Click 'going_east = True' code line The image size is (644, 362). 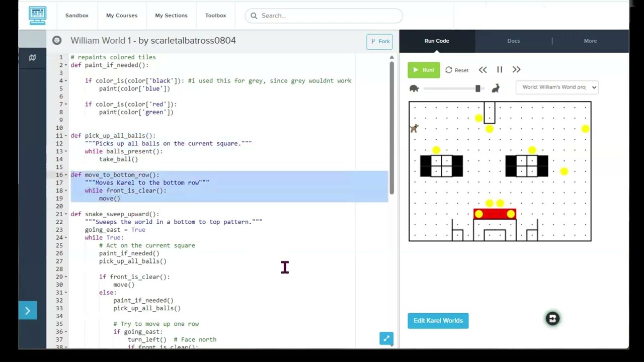(x=115, y=230)
